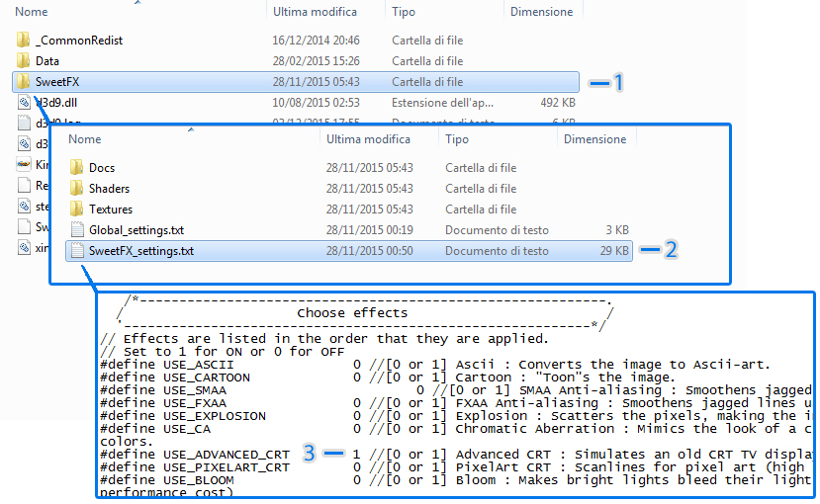Viewport: 820px width, 504px height.
Task: Click the SweetFX folder icon
Action: tap(23, 81)
